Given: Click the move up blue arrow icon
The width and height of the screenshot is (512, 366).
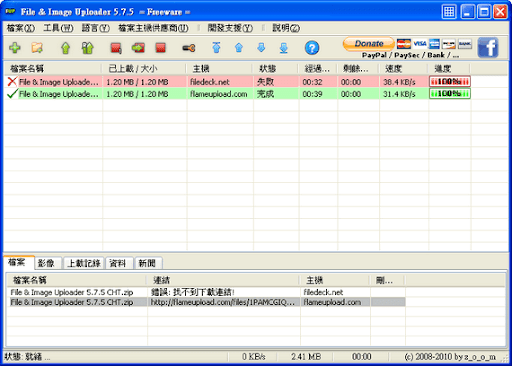Looking at the screenshot, I should 239,48.
